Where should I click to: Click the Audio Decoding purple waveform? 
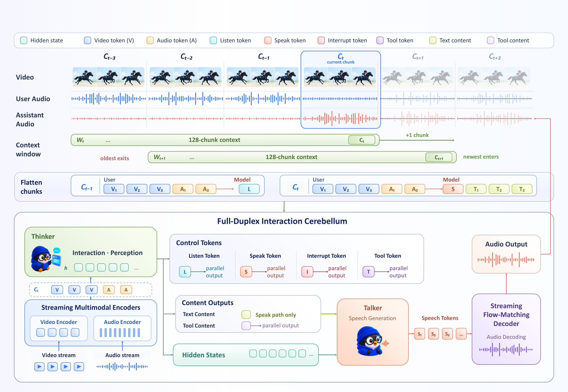(x=506, y=349)
